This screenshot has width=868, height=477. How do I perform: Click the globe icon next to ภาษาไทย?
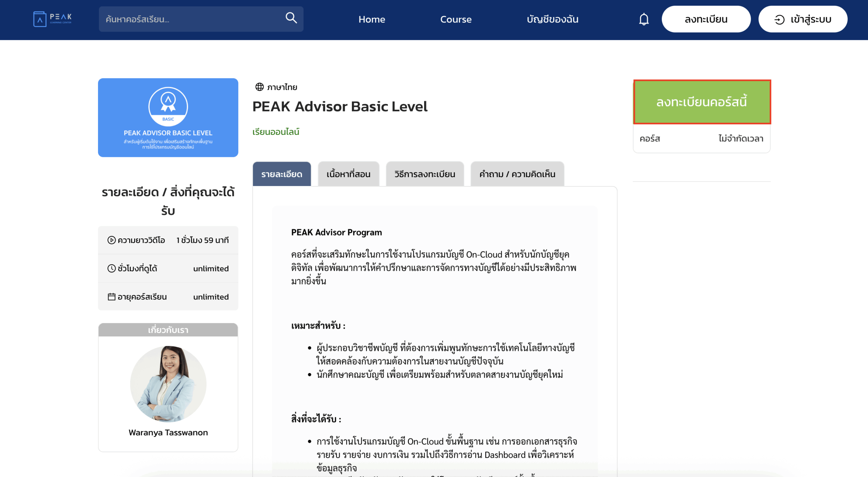(260, 87)
